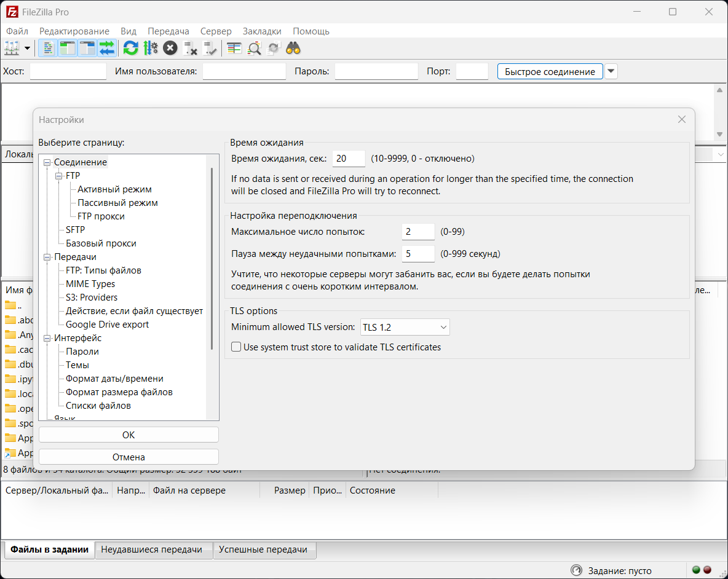Switch to the Файлы в задании tab
Viewport: 728px width, 579px height.
coord(49,549)
